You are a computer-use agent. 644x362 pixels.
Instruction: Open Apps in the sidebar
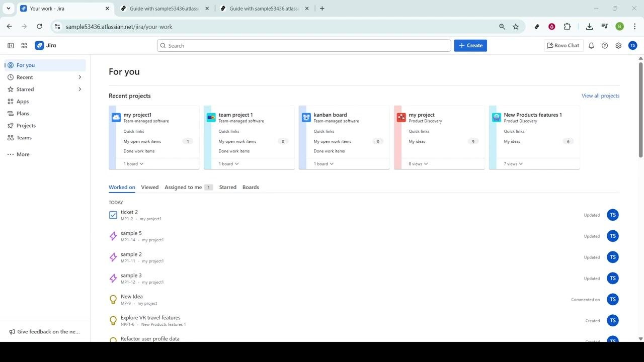(45, 102)
